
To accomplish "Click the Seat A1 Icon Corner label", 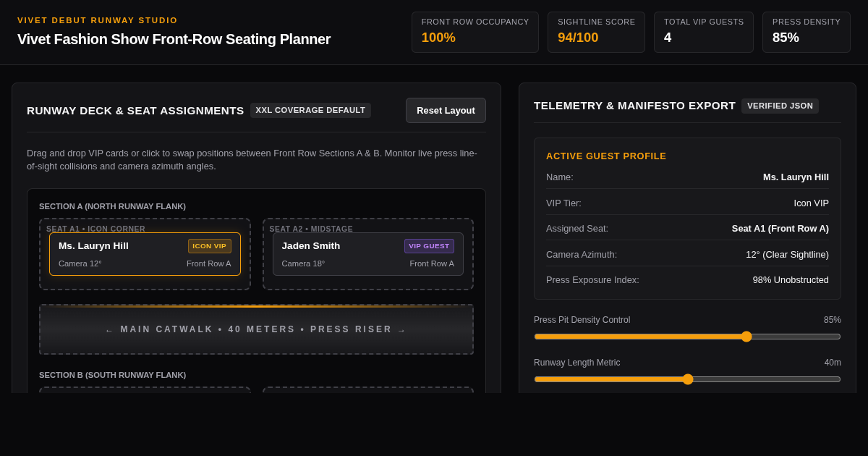I will [95, 229].
